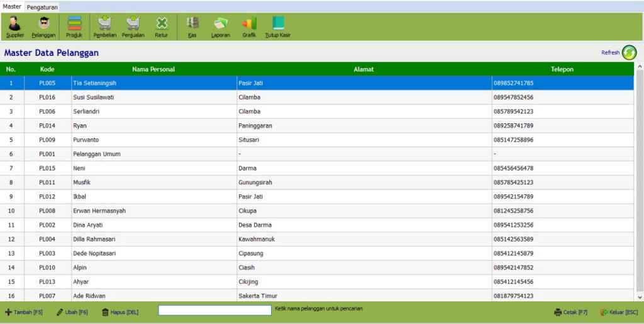Click the Cetak [F7] print button
The height and width of the screenshot is (324, 644).
[x=570, y=312]
